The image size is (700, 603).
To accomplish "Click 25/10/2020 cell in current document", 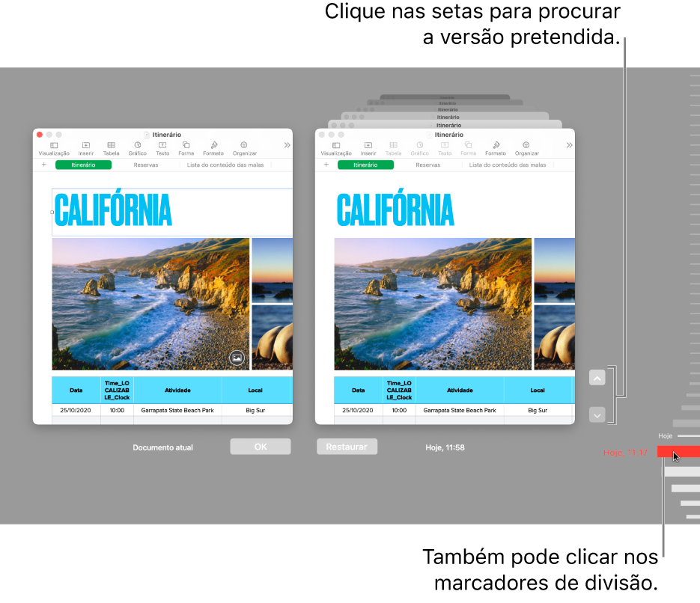I will click(x=76, y=410).
